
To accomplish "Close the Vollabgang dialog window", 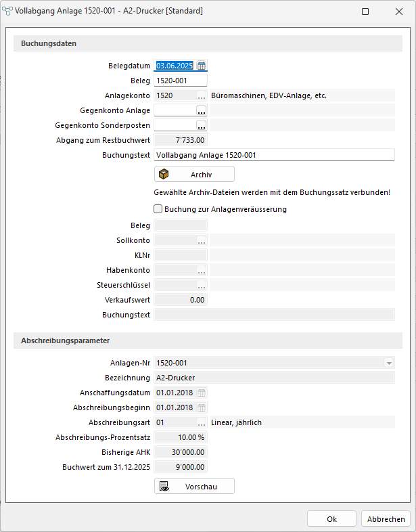I will click(x=399, y=12).
